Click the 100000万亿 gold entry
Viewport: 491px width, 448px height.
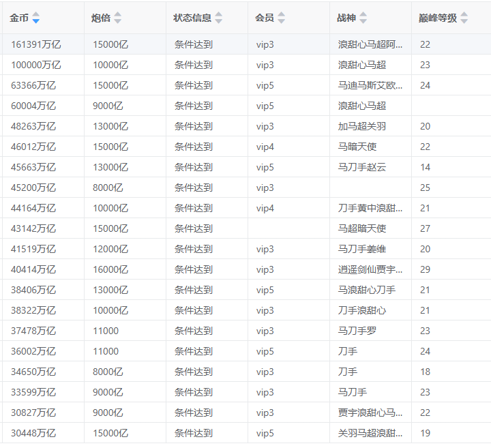point(36,65)
